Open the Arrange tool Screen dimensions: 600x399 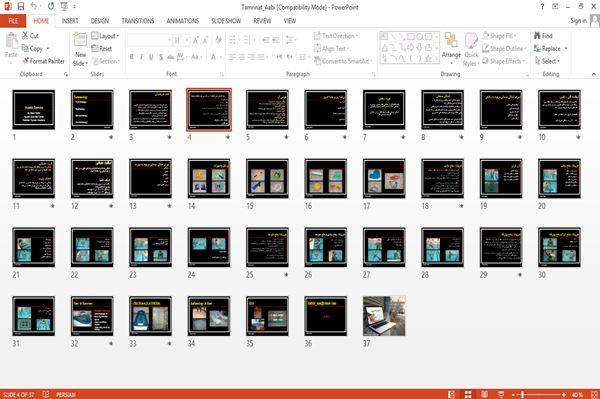point(451,48)
